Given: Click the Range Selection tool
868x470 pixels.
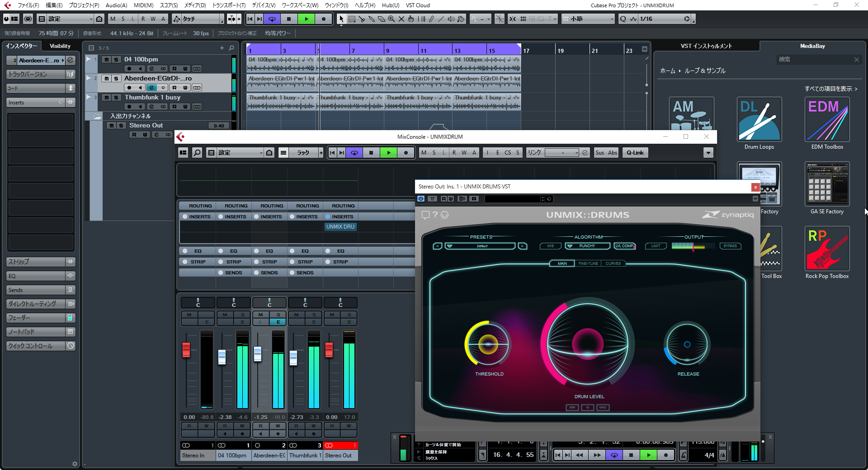Looking at the screenshot, I should coord(351,19).
